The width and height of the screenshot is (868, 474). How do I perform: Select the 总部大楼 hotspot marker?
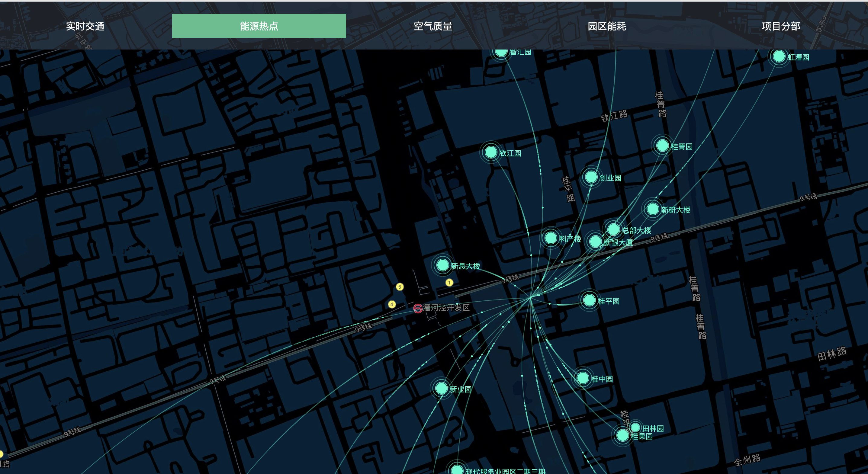pos(614,230)
